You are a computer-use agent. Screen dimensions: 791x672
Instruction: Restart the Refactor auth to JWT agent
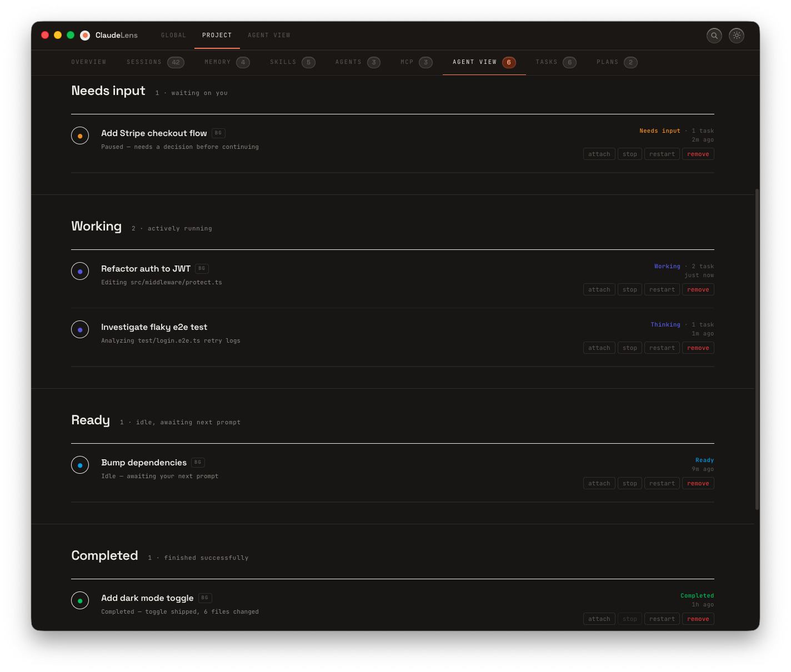pos(662,290)
